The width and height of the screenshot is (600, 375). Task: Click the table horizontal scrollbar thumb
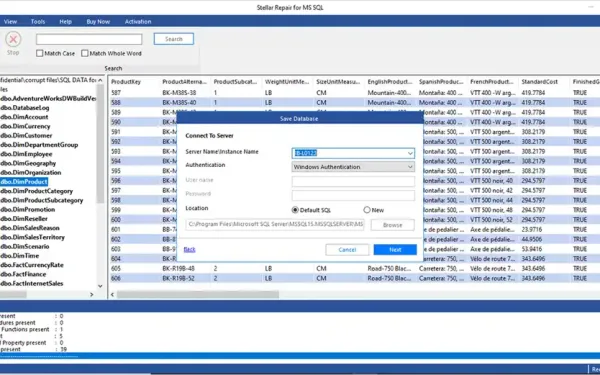point(198,295)
